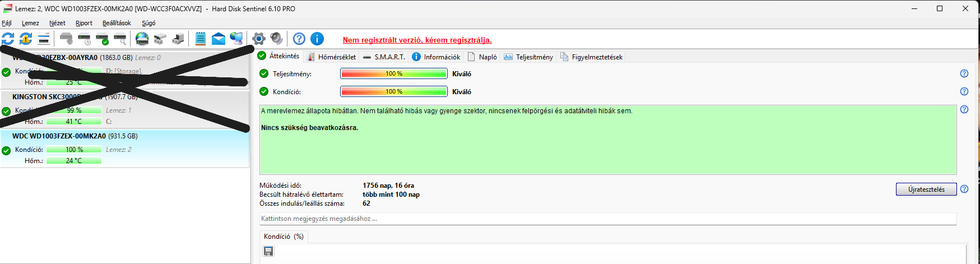This screenshot has height=264, width=980.
Task: Switch to the Hőmérséklet tab
Action: click(x=331, y=57)
